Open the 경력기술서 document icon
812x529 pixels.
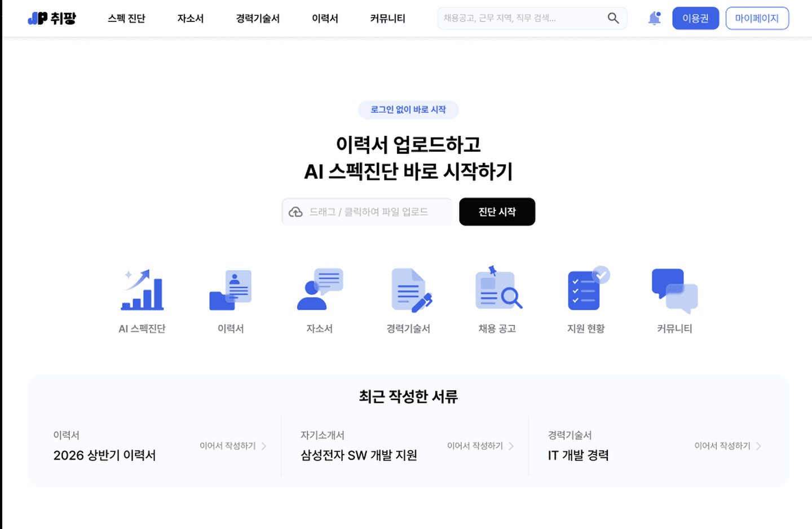tap(412, 290)
